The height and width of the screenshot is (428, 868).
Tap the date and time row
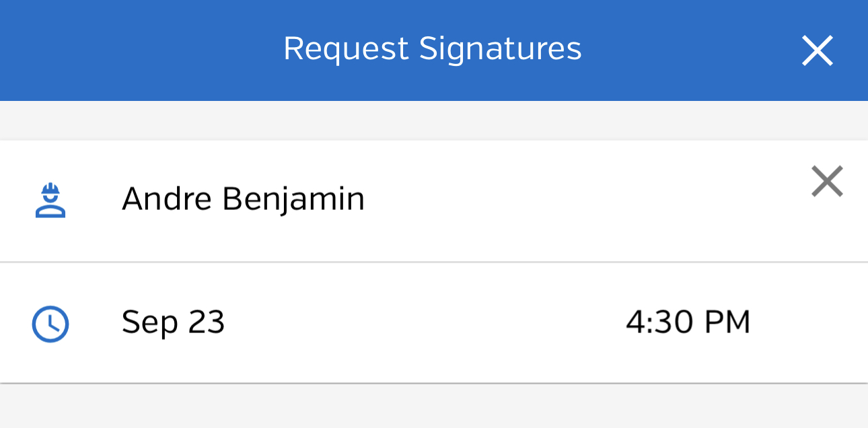pyautogui.click(x=434, y=323)
